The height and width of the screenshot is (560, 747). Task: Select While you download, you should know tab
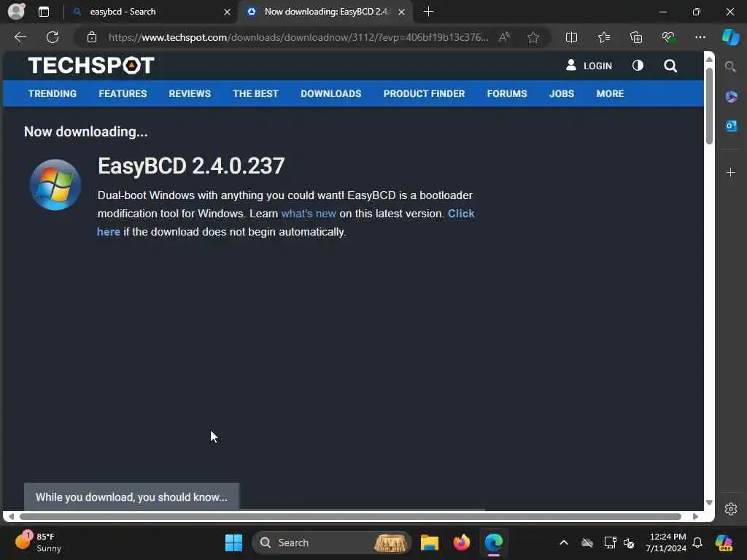tap(131, 497)
